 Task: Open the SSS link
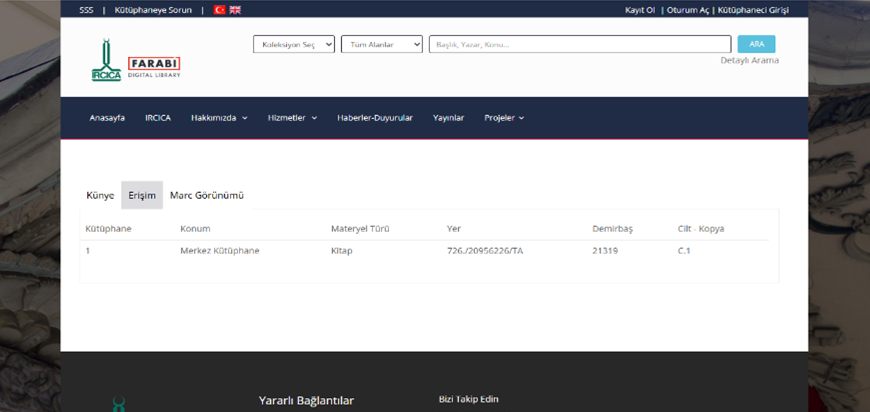pos(87,10)
